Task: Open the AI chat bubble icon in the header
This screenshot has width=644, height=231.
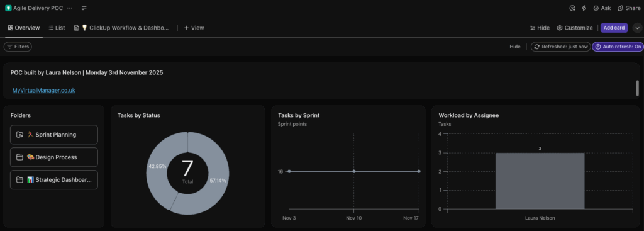Action: (572, 8)
